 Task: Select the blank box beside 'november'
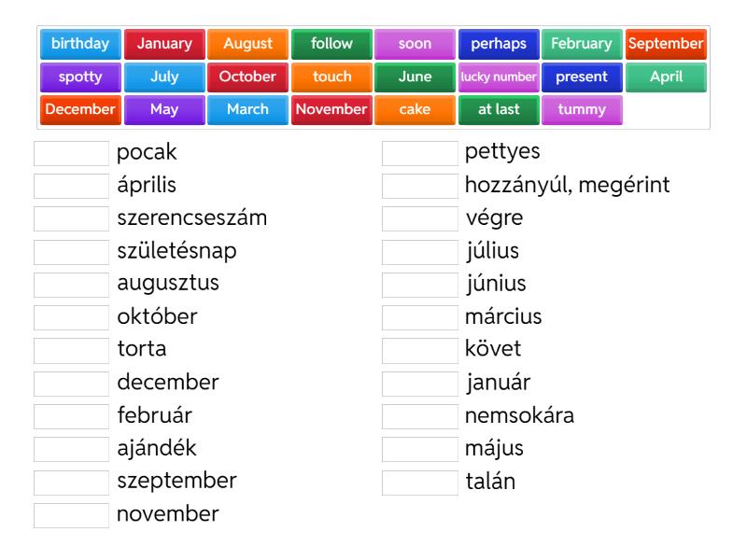71,515
